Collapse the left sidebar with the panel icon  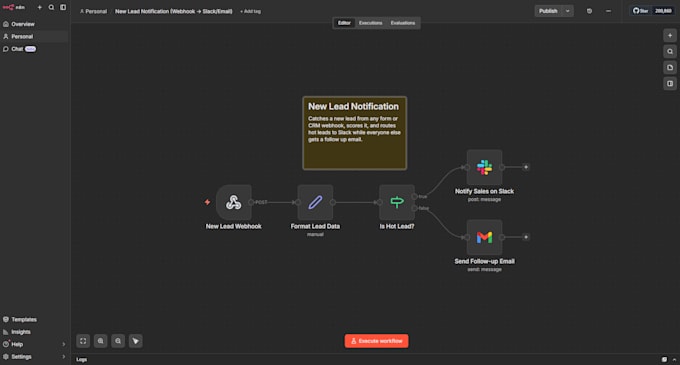(x=63, y=7)
